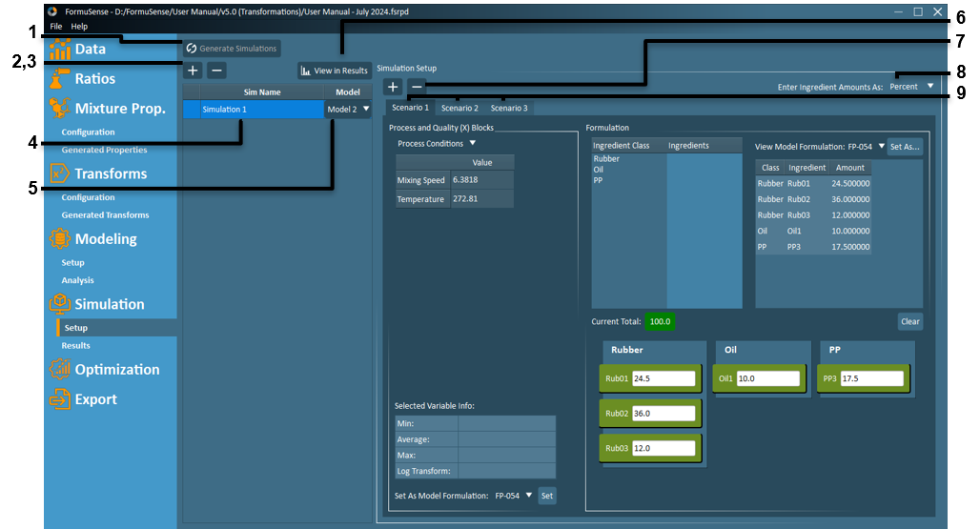Click the Rub01 amount field

[664, 378]
